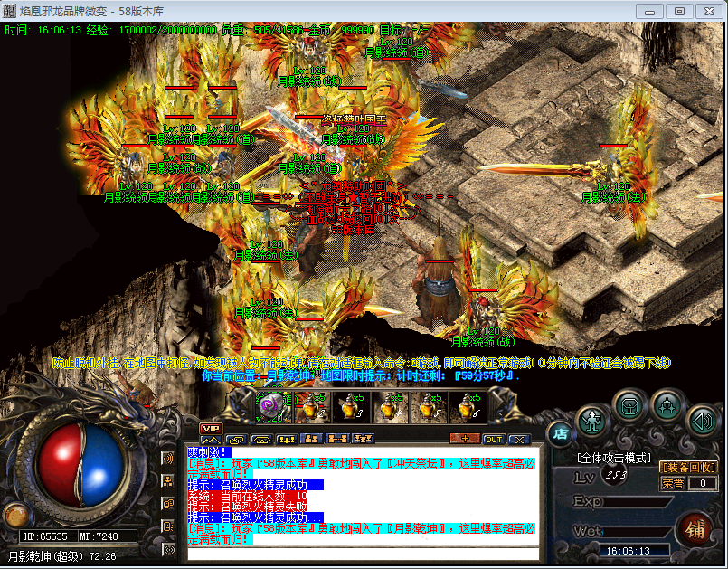This screenshot has height=569, width=728.
Task: Click the 58版本库 player name
Action: pos(353,230)
